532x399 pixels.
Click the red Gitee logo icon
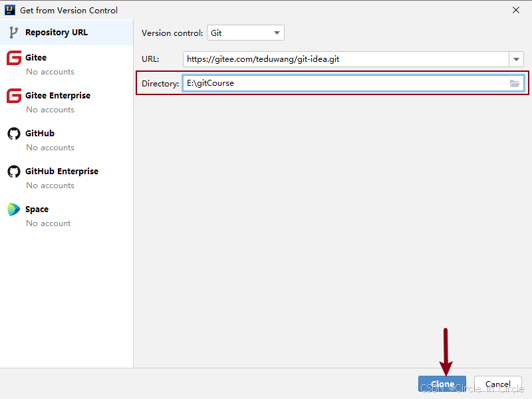(13, 59)
